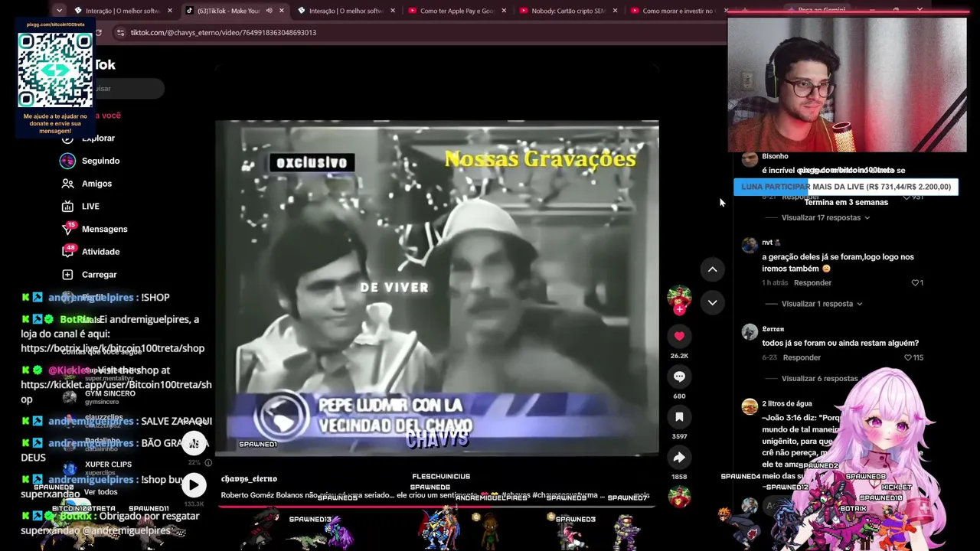Image resolution: width=980 pixels, height=551 pixels.
Task: Like the video with the heart button
Action: pos(679,337)
